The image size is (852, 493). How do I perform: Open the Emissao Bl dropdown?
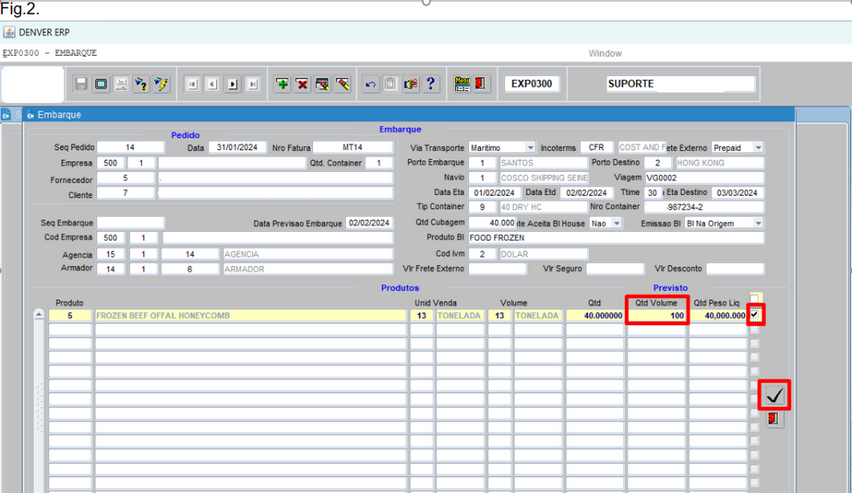757,223
